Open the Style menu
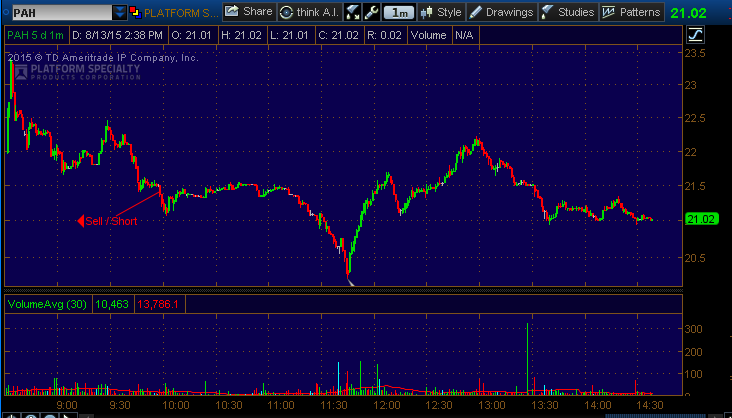 pos(442,12)
